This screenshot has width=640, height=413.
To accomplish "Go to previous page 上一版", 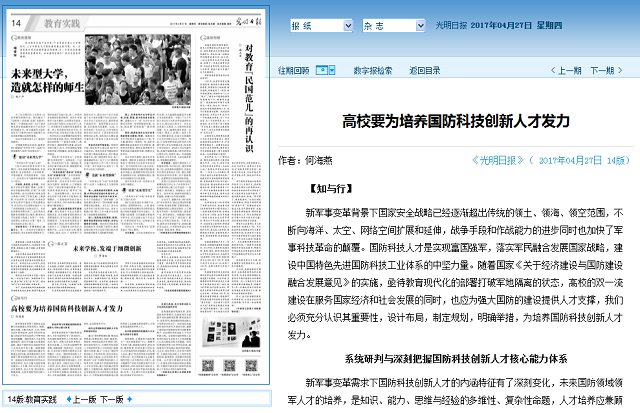I will pos(84,400).
